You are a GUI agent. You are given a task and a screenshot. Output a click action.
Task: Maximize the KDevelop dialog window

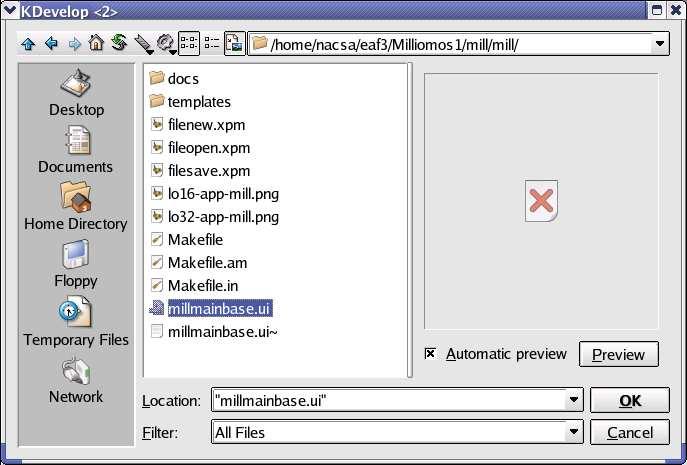657,10
